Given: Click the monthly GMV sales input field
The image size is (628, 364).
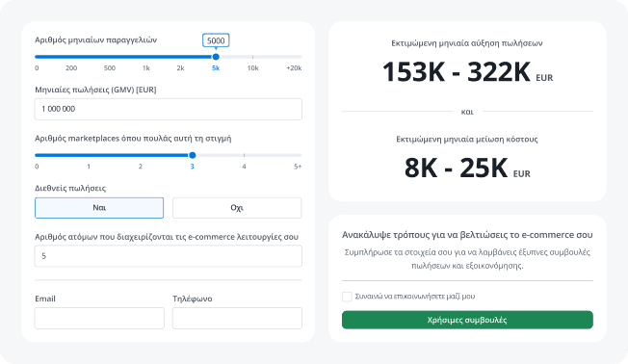Looking at the screenshot, I should [x=169, y=109].
